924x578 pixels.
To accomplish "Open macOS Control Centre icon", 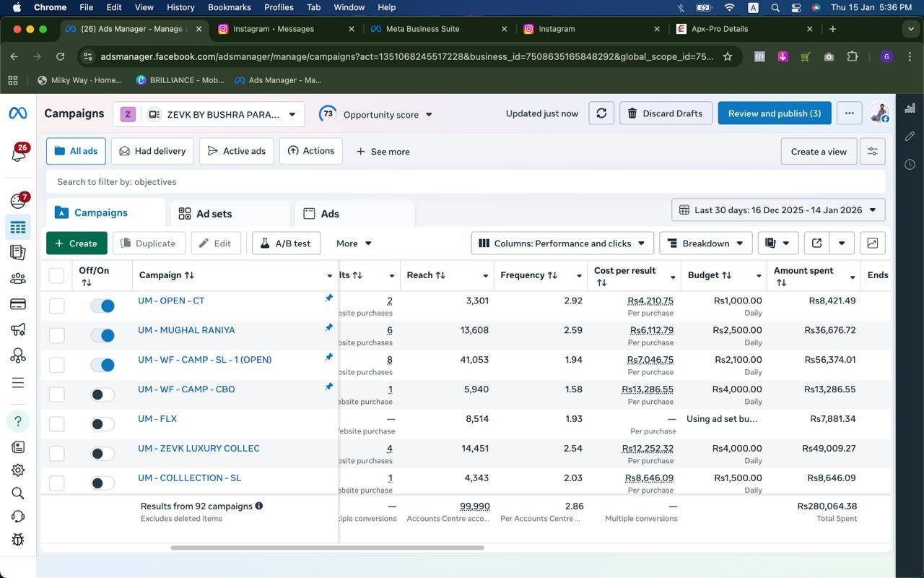I will click(x=796, y=7).
